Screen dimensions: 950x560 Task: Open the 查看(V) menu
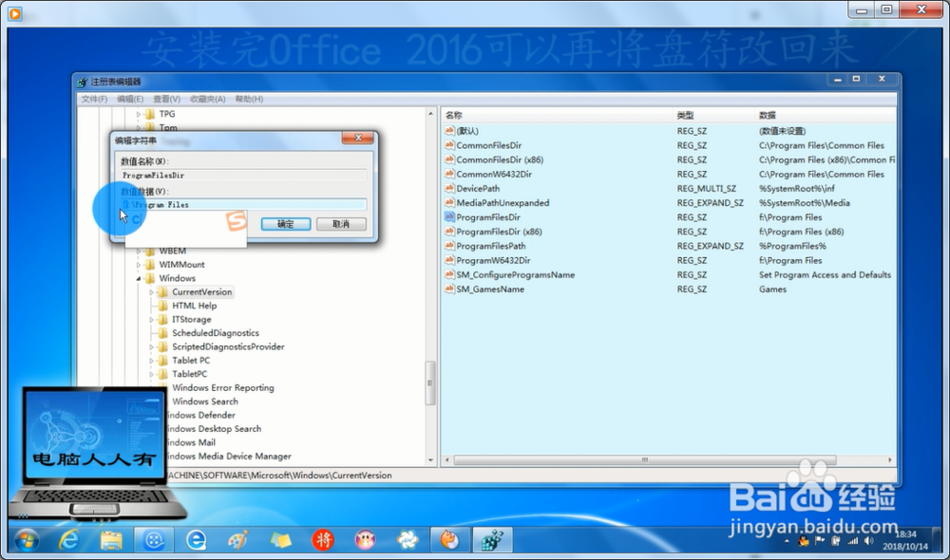pos(166,99)
